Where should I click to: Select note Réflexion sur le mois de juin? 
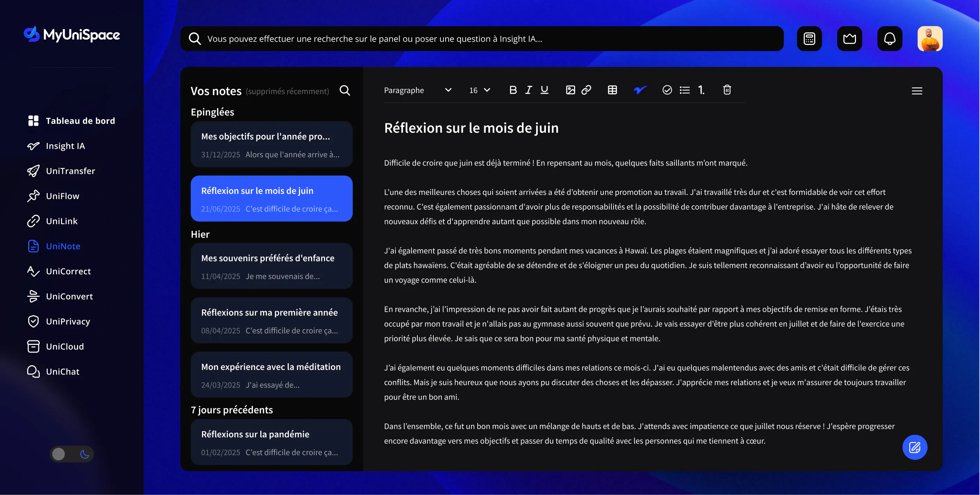coord(271,199)
